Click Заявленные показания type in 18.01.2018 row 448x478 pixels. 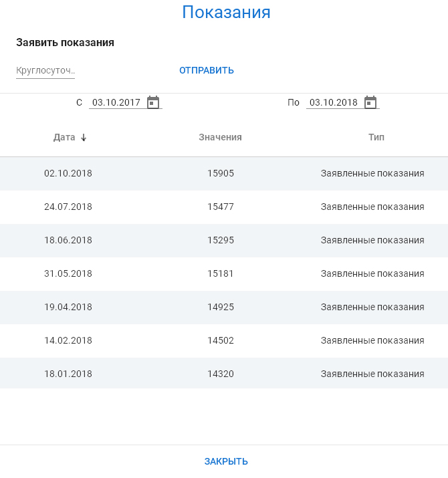click(x=372, y=374)
